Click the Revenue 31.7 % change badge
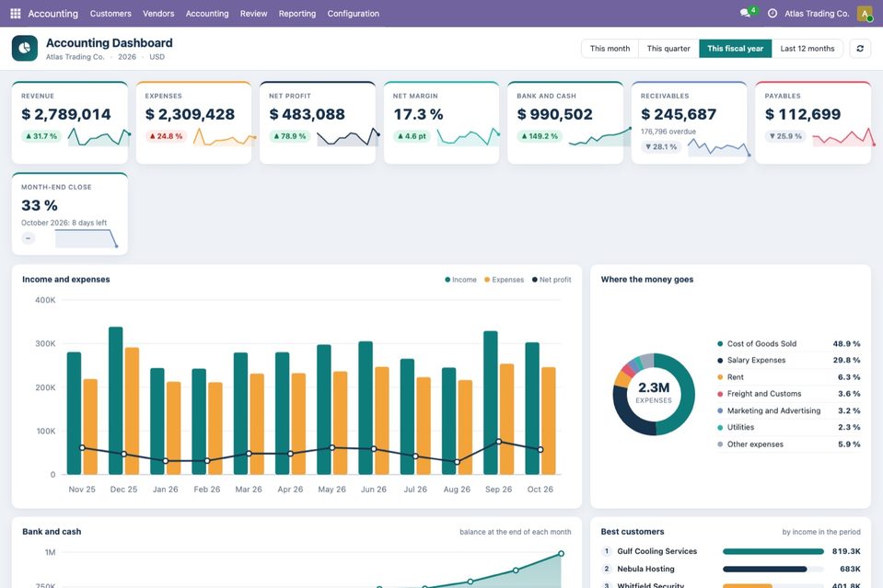 tap(41, 136)
